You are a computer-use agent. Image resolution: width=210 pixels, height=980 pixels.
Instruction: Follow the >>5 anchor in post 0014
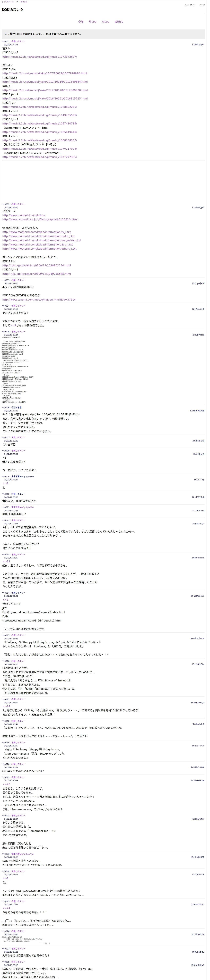(5, 600)
